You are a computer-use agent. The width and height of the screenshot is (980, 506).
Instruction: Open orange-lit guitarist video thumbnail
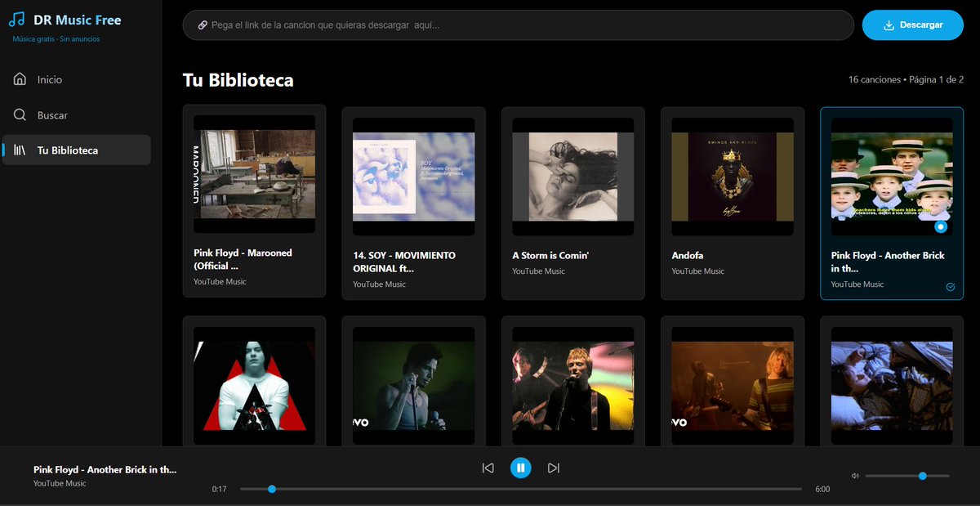(x=733, y=386)
